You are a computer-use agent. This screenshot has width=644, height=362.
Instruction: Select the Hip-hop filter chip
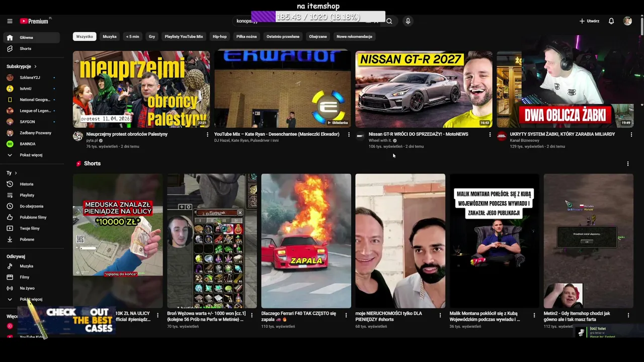pos(219,37)
